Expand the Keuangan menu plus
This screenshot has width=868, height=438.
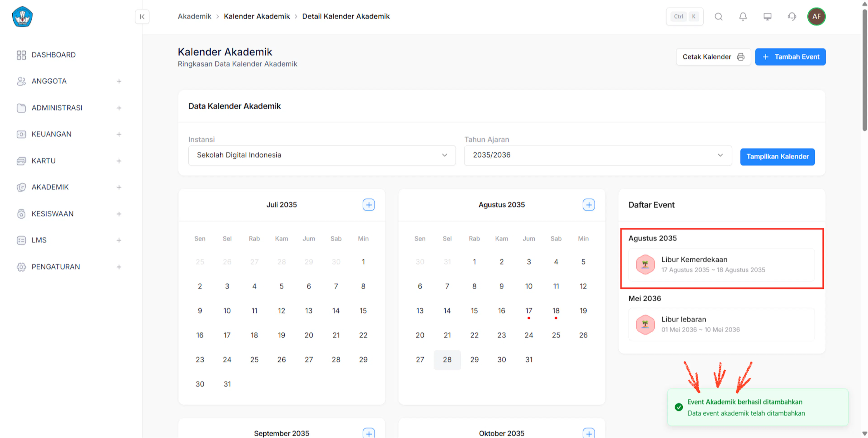point(119,134)
